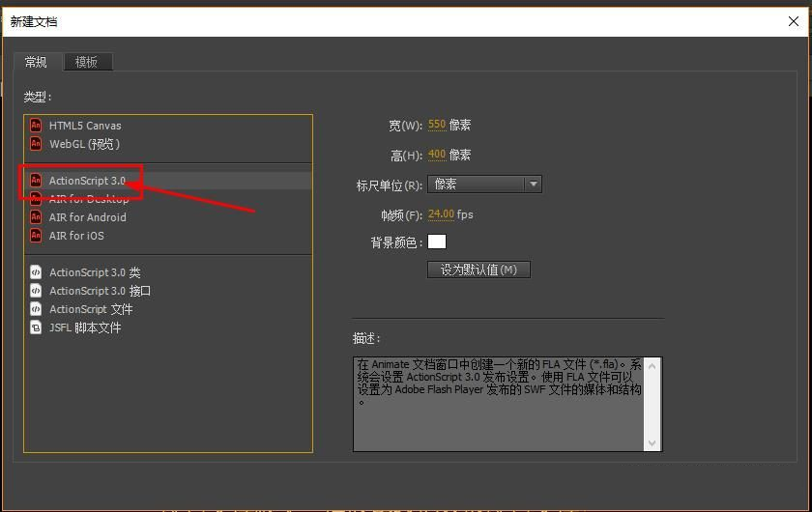The height and width of the screenshot is (512, 812).
Task: Click the WebGL (预览) document icon
Action: coord(36,143)
